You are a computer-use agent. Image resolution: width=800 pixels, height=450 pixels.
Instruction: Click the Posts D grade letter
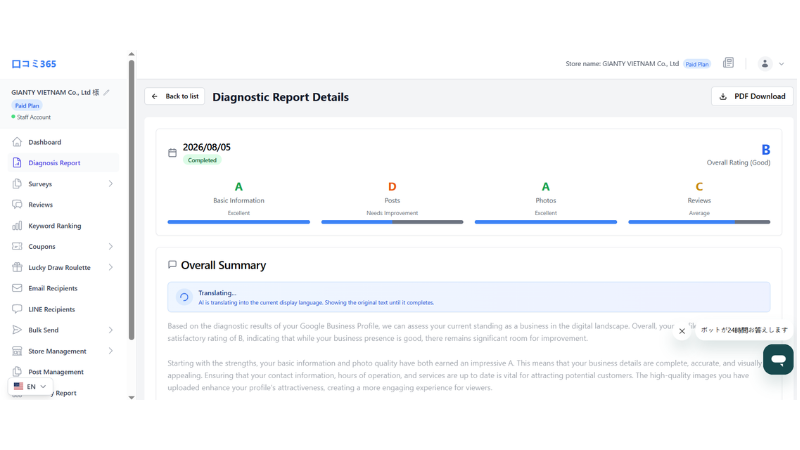click(392, 187)
